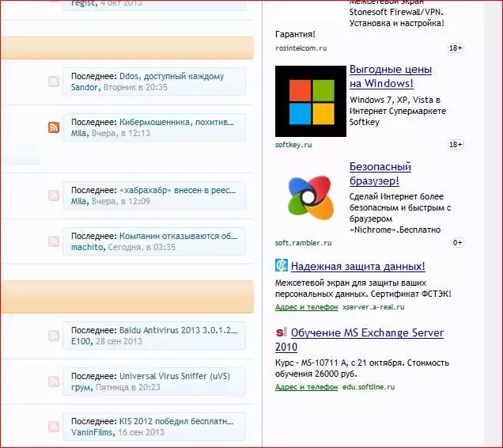Screen dimensions: 503x448
Task: Click timestamp Сегодня, в 03:35
Action: [x=142, y=247]
